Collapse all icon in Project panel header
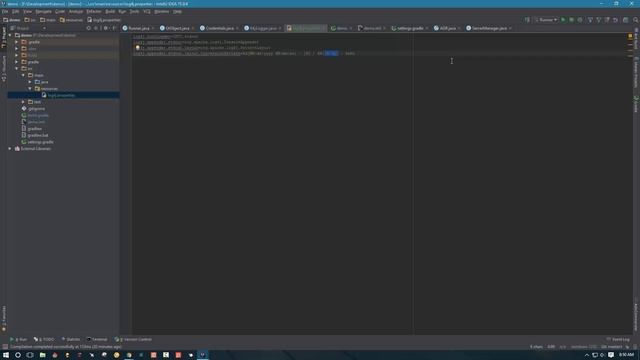The width and height of the screenshot is (640, 360). (x=96, y=28)
